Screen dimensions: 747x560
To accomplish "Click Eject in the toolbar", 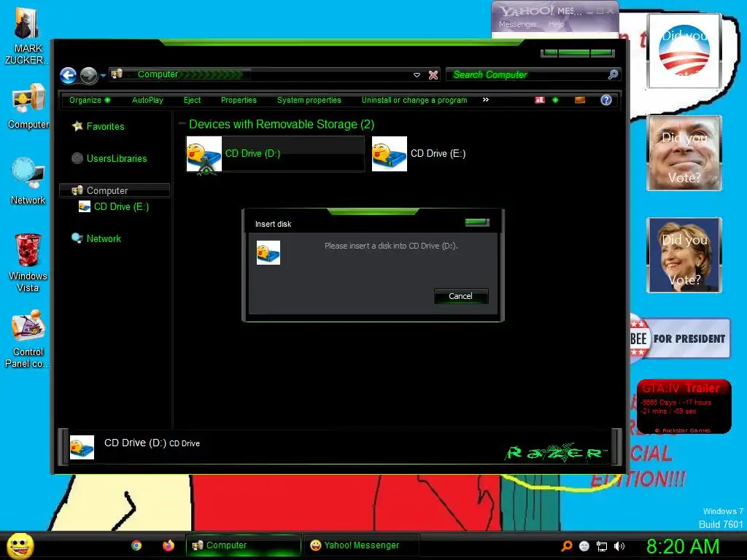I will 192,100.
